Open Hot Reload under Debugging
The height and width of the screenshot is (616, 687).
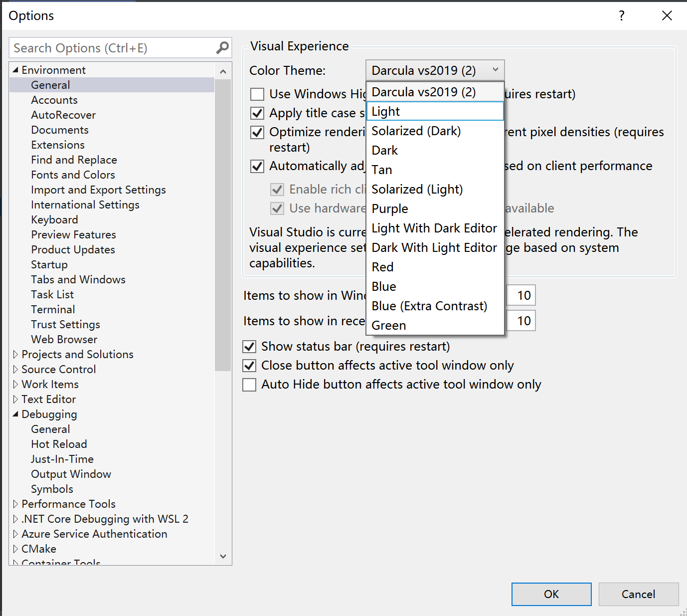pyautogui.click(x=59, y=444)
